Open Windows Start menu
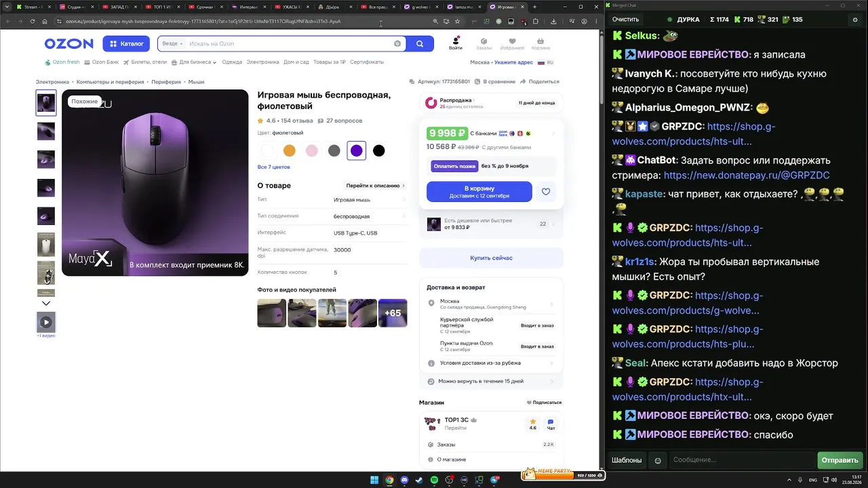Viewport: 868px width, 488px height. pos(374,481)
